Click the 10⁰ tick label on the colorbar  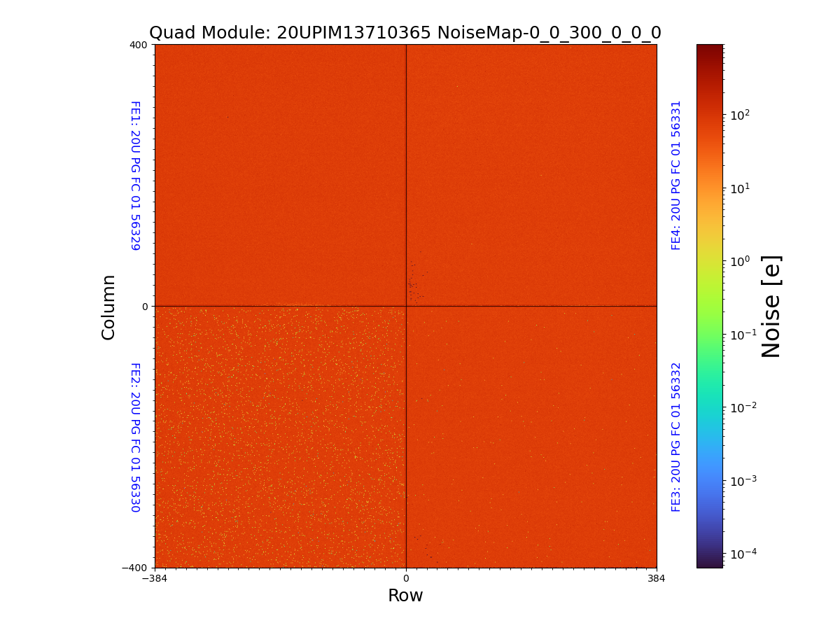pyautogui.click(x=740, y=261)
